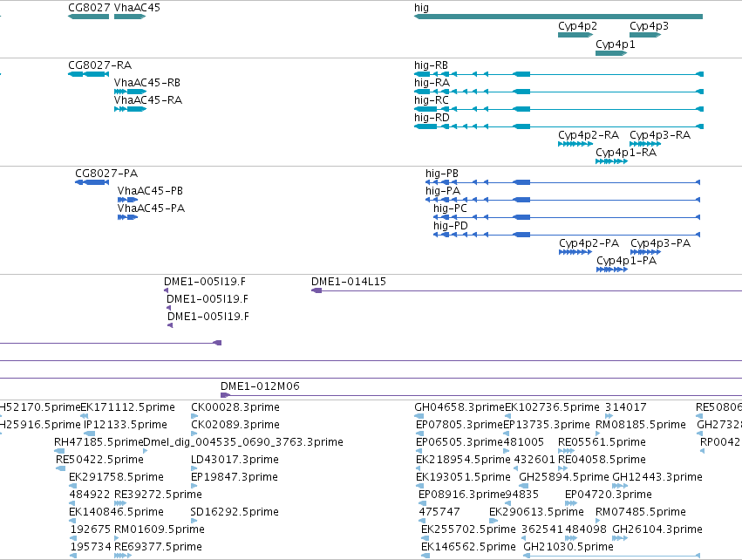Select EST GH04658.3prime
This screenshot has width=742, height=560.
pyautogui.click(x=459, y=407)
